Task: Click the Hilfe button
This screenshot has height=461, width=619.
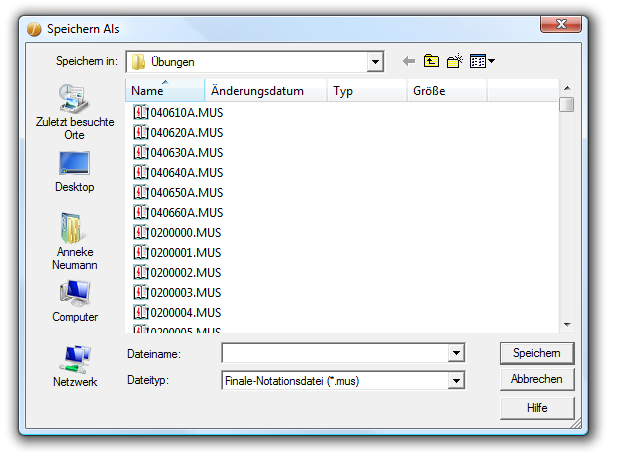Action: click(537, 407)
